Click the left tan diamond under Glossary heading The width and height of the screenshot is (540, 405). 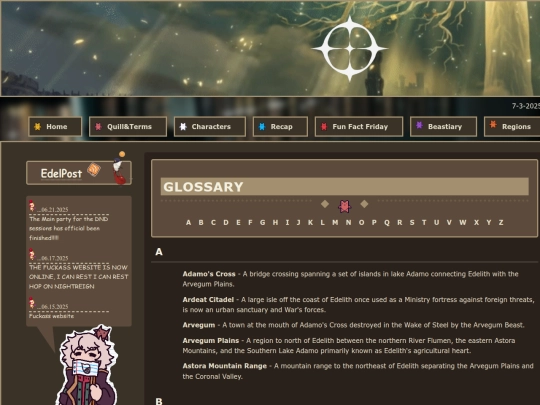tap(325, 204)
